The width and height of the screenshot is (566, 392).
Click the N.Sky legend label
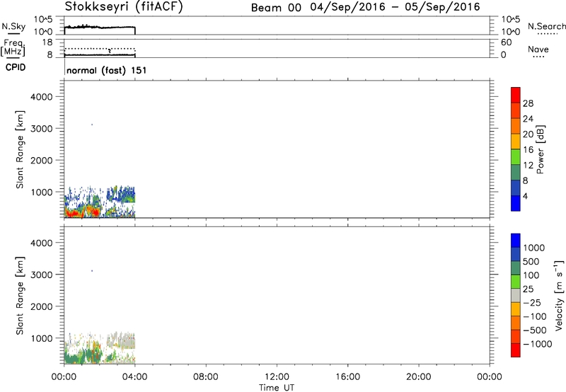click(x=13, y=26)
